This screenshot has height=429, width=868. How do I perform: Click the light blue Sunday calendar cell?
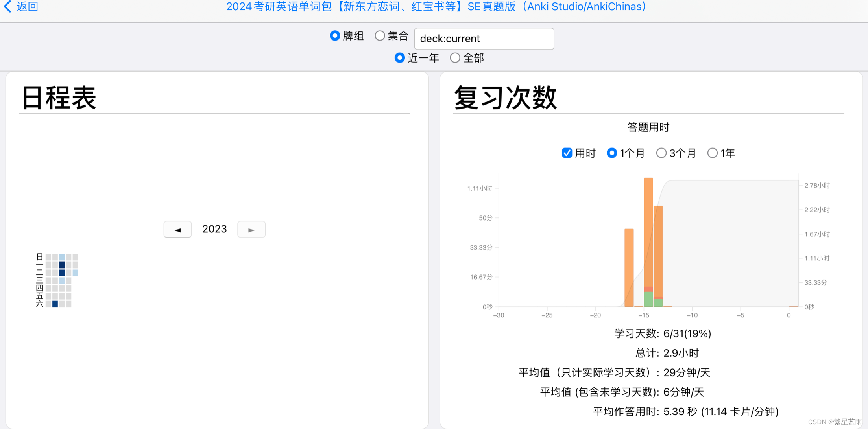click(x=62, y=257)
